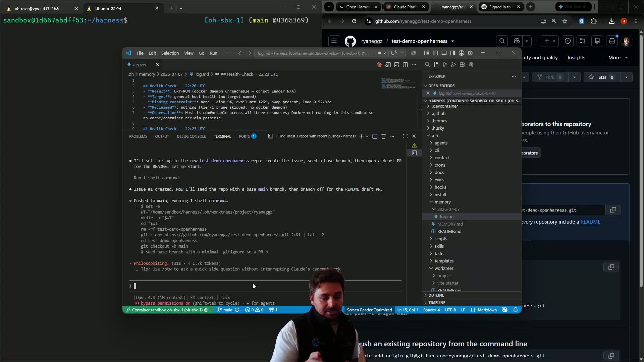Click Container sandbox-oh-sbx-1 remote indicator
Image resolution: width=644 pixels, height=362 pixels.
[169, 310]
